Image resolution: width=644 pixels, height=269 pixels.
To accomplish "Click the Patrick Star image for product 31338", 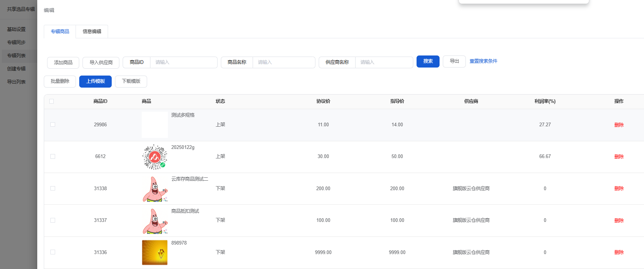I will pyautogui.click(x=154, y=189).
